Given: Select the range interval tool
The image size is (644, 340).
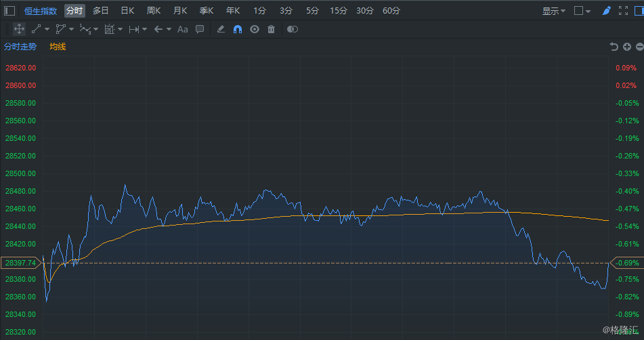Looking at the screenshot, I should (x=133, y=29).
